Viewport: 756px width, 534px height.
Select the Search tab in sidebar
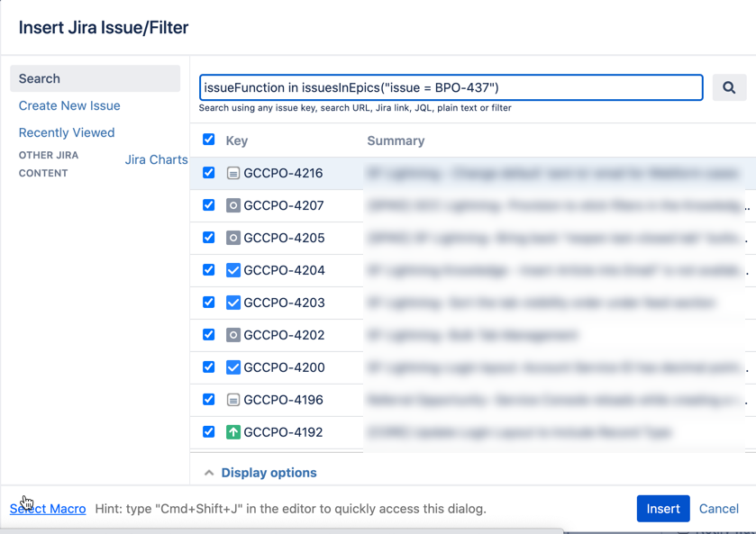pos(95,78)
